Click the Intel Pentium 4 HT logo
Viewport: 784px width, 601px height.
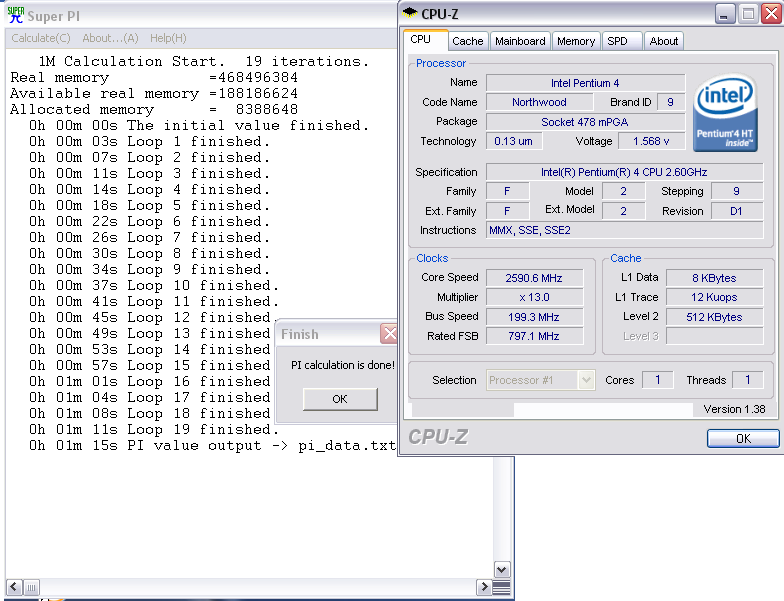pyautogui.click(x=725, y=112)
